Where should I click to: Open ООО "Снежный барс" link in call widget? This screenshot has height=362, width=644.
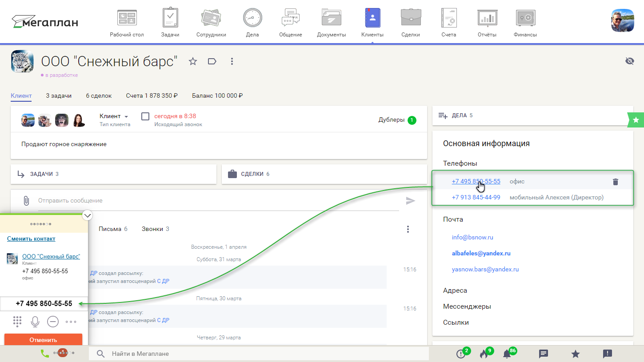point(51,256)
